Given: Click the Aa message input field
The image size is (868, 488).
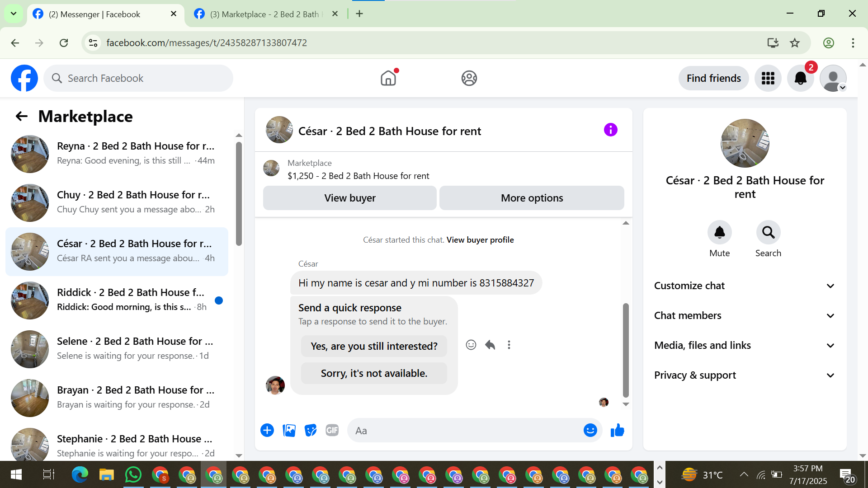Looking at the screenshot, I should point(466,431).
